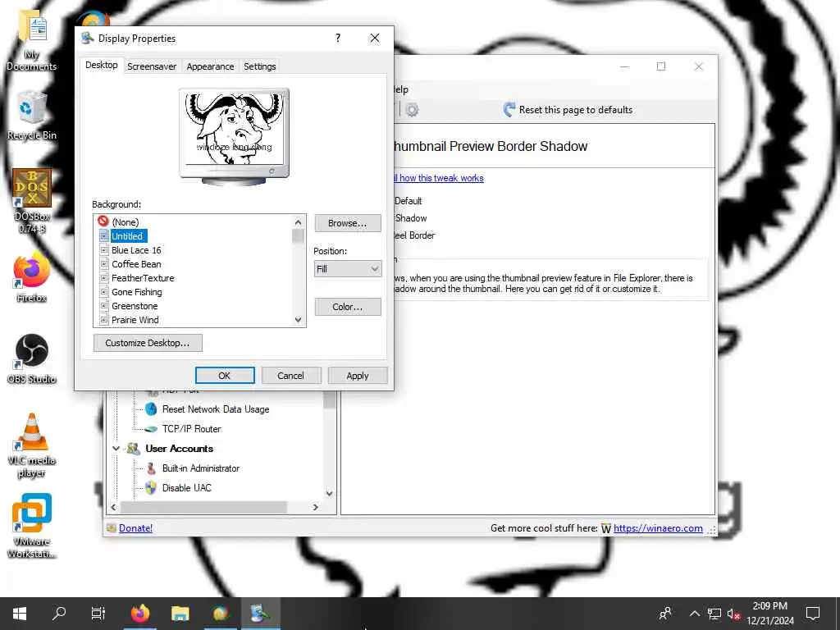Viewport: 840px width, 630px height.
Task: Click the Browse... button
Action: click(x=348, y=223)
